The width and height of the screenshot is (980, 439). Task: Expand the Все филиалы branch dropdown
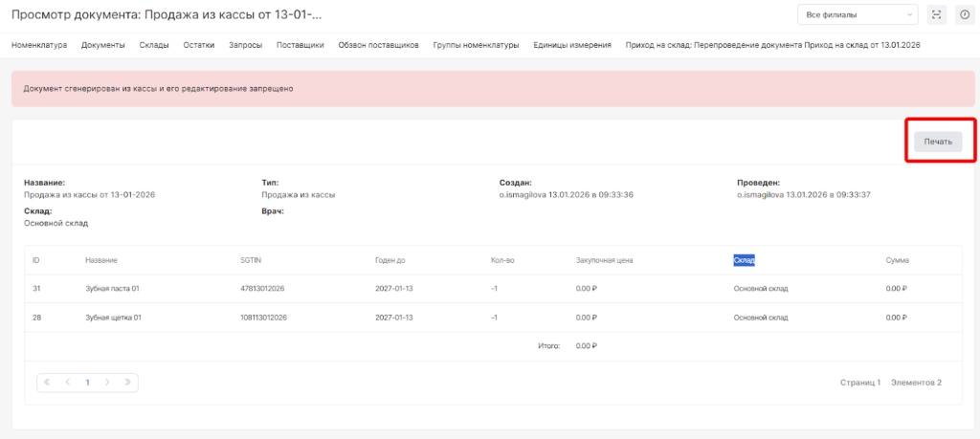(857, 14)
